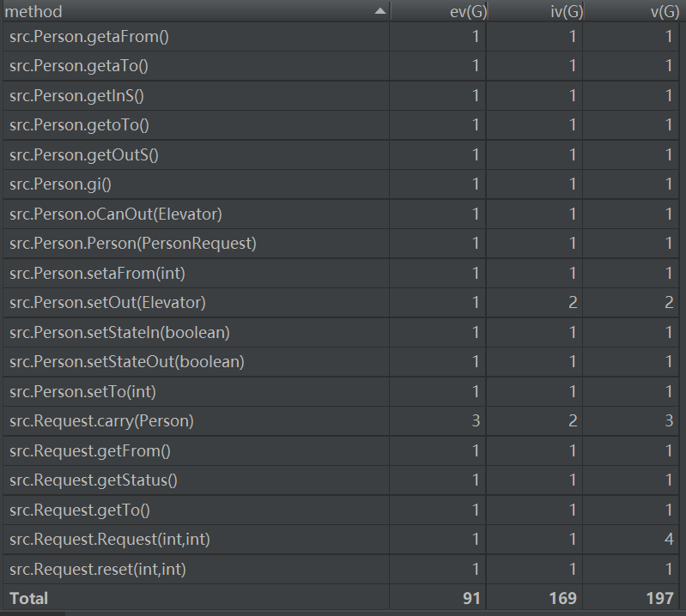
Task: Select the src.Person.getaTo() row
Action: (x=341, y=66)
